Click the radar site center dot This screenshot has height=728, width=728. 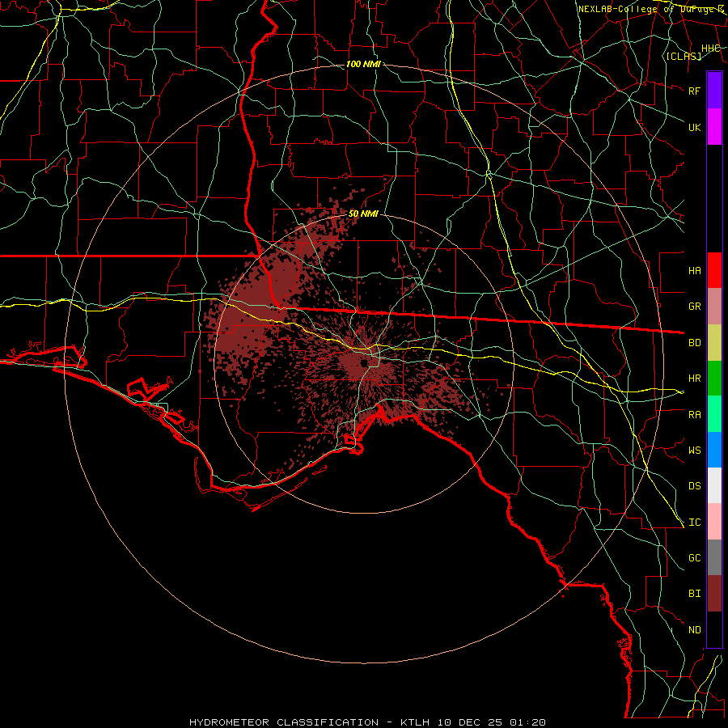click(x=365, y=363)
